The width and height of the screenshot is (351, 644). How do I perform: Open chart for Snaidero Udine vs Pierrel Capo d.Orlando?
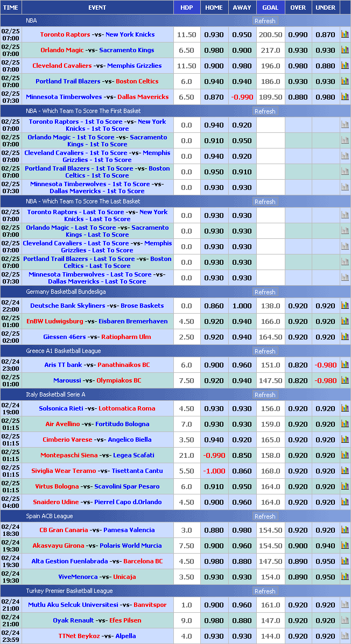coord(345,502)
